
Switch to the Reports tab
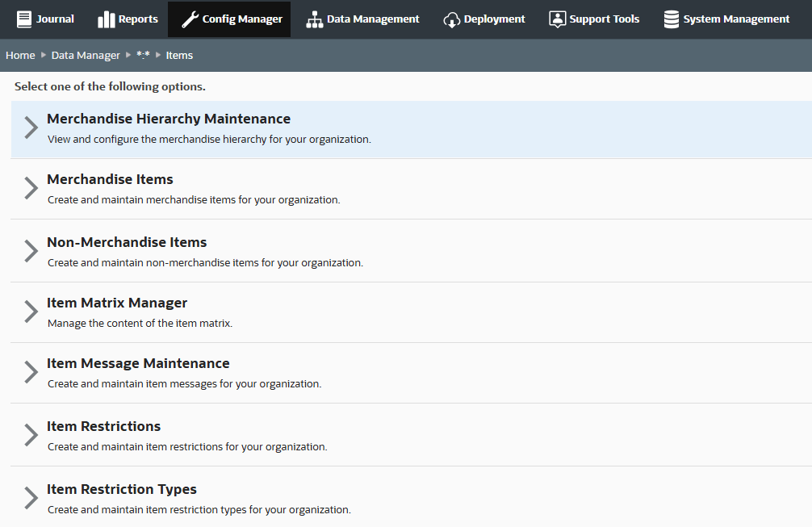coord(128,19)
